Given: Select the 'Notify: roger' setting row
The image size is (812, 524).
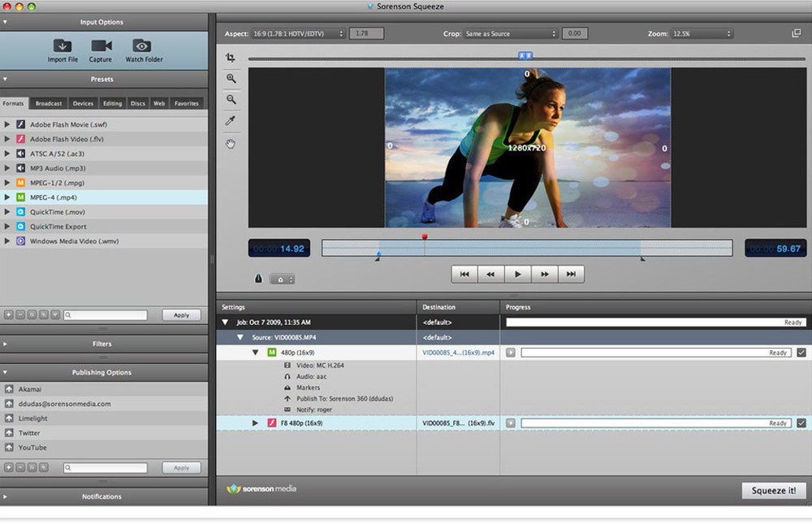Looking at the screenshot, I should tap(308, 409).
